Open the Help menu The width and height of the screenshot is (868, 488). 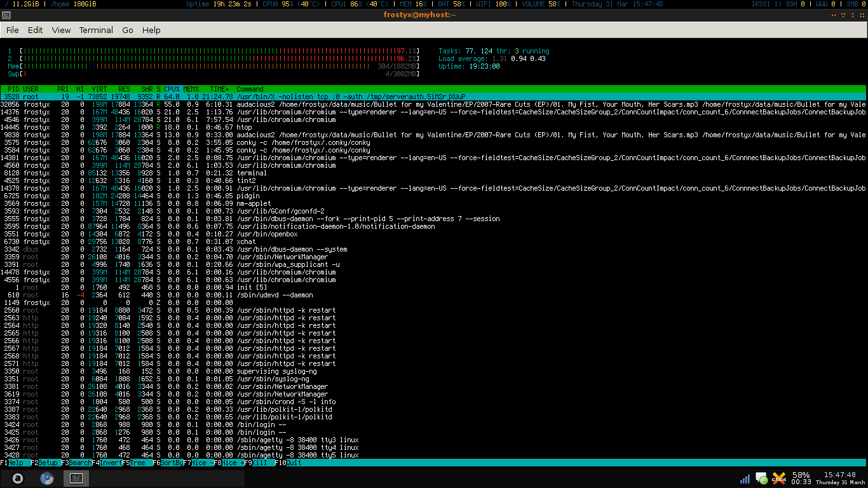click(x=151, y=30)
